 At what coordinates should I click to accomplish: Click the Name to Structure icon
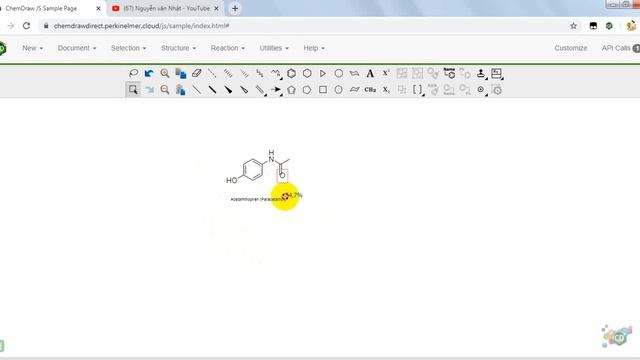449,73
